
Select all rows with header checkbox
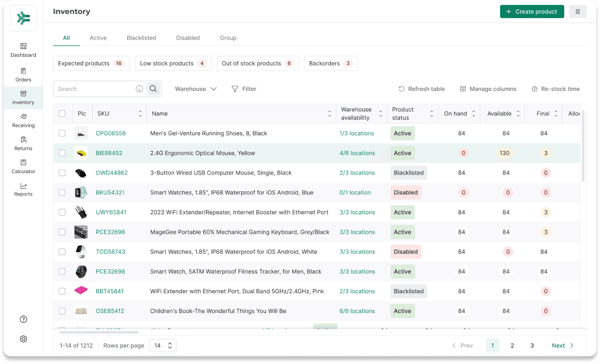pyautogui.click(x=62, y=114)
